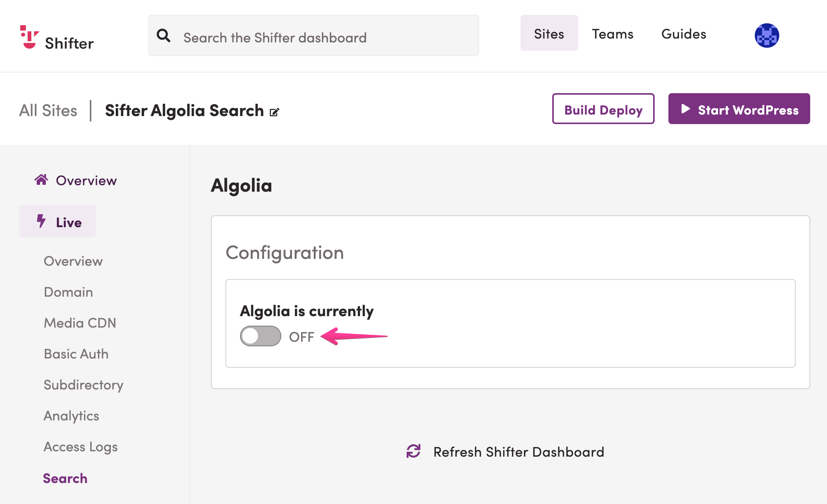Click the magnifying glass search icon
The height and width of the screenshot is (504, 827).
[164, 36]
